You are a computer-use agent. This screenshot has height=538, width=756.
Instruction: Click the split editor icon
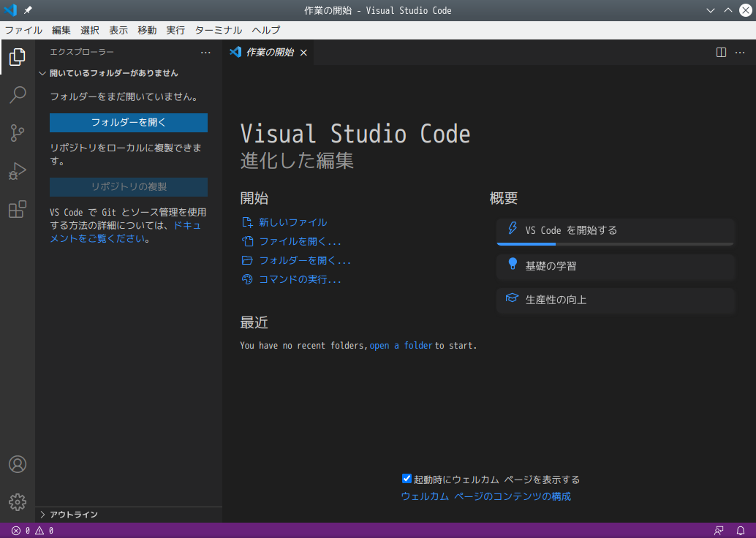click(721, 53)
